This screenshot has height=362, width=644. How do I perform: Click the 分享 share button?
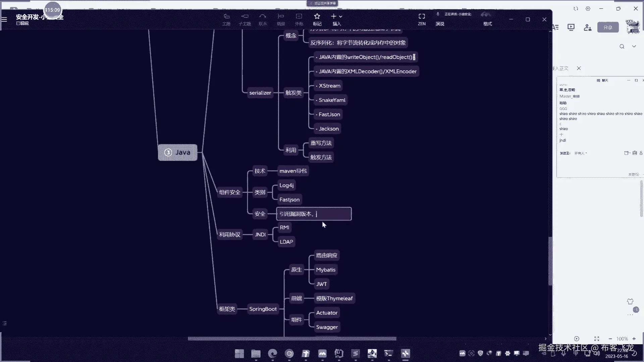pos(608,27)
